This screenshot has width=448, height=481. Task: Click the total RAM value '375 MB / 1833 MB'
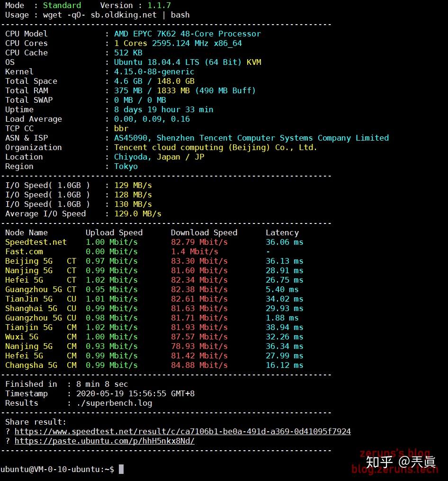(x=152, y=91)
